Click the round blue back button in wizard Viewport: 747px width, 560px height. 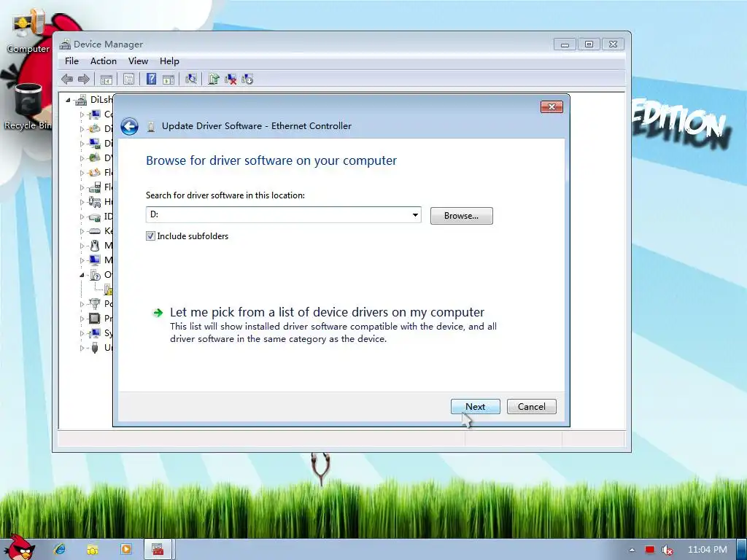coord(129,126)
